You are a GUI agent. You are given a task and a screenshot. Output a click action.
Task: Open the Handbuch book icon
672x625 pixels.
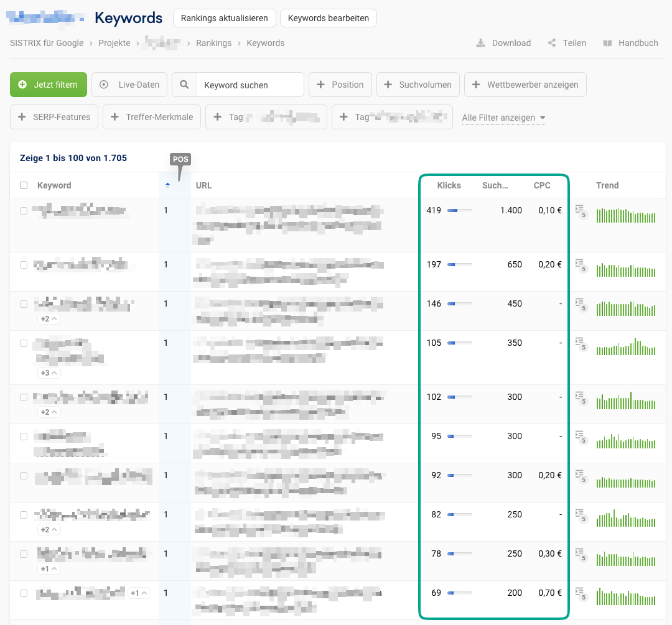pos(608,43)
